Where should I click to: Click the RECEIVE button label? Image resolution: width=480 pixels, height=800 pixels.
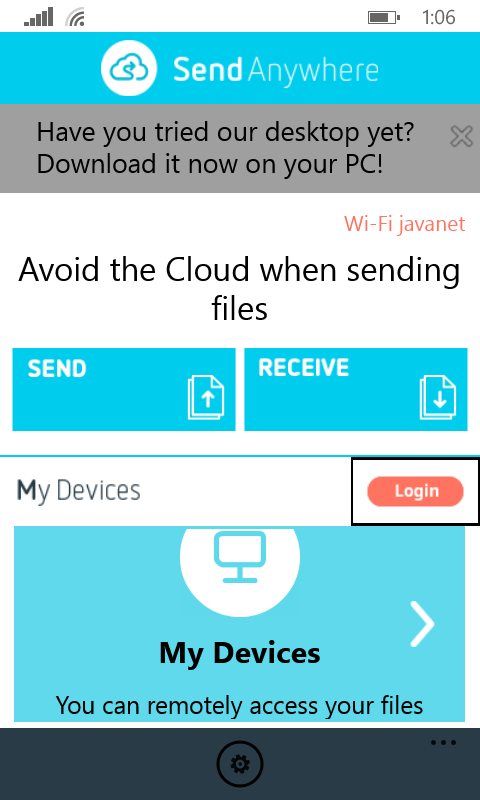pos(304,367)
